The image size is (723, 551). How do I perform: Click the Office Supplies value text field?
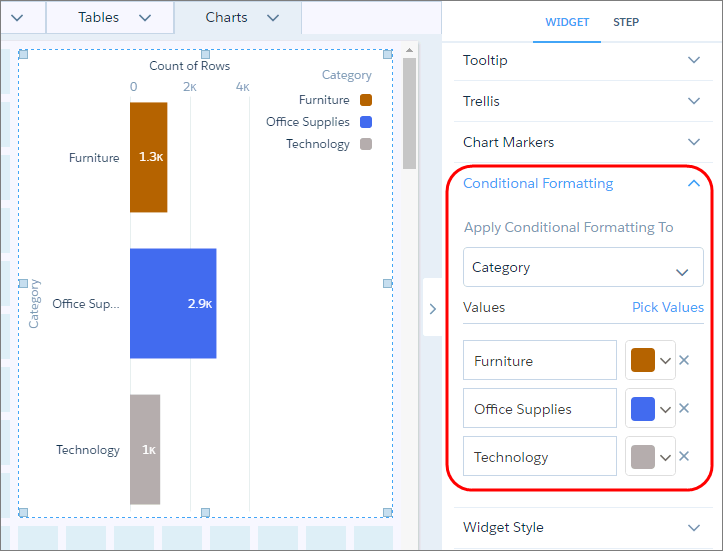tap(540, 408)
